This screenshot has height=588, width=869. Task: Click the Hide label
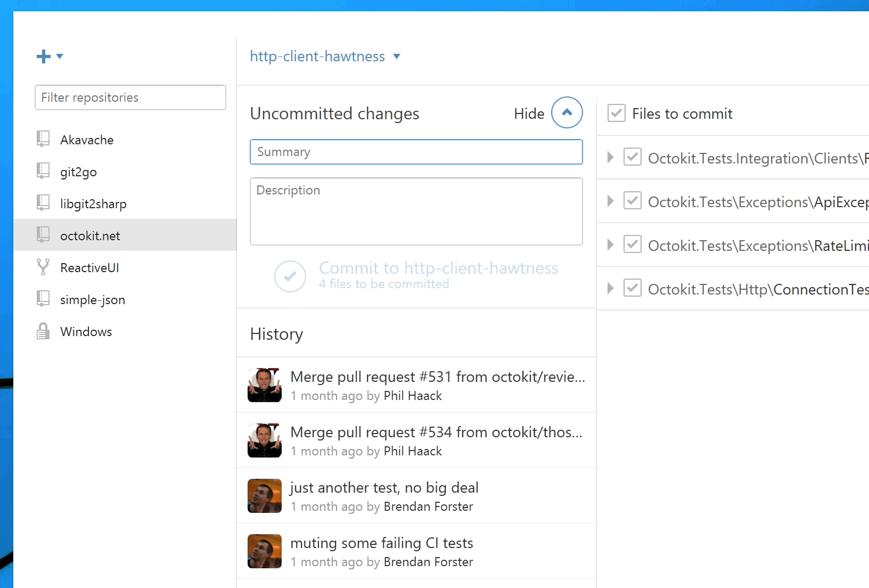click(529, 113)
